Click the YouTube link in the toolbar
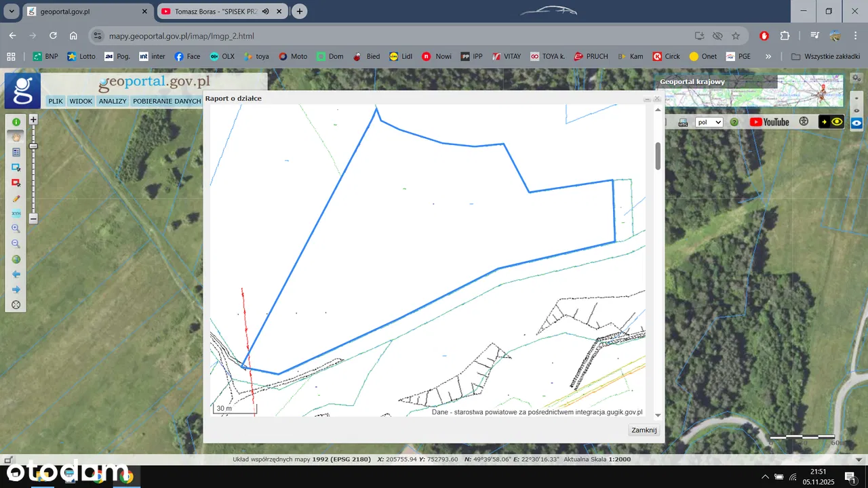868x488 pixels. click(770, 122)
